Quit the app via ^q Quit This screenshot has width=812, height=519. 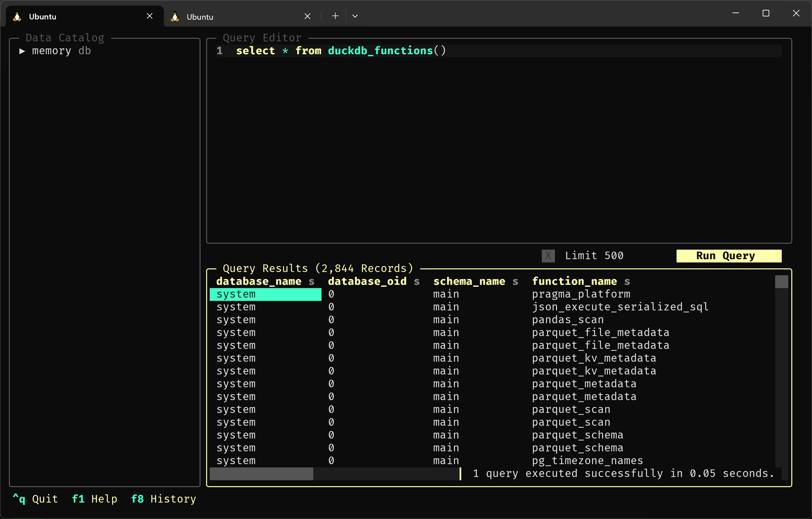(x=36, y=499)
